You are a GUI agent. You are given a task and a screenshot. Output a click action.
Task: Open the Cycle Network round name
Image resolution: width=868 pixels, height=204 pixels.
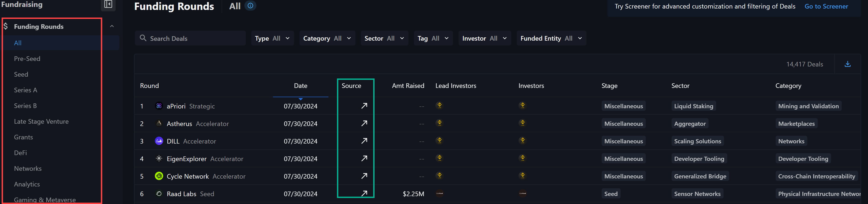click(188, 176)
